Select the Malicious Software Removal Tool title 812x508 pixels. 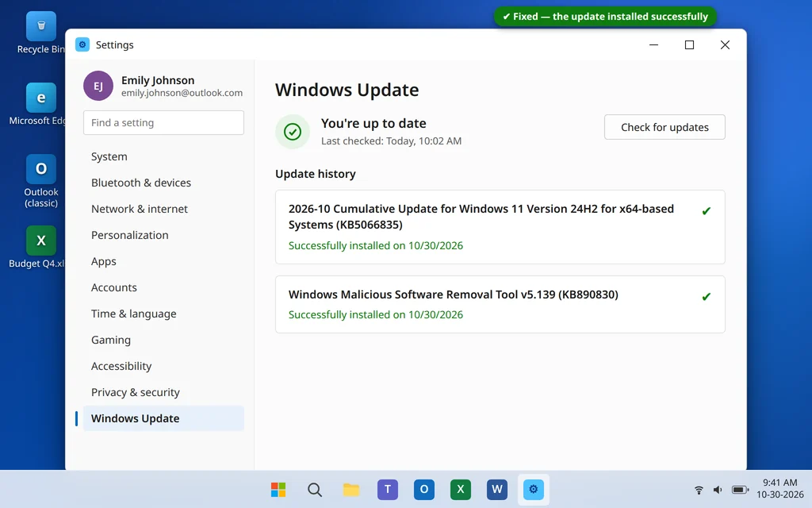click(453, 294)
